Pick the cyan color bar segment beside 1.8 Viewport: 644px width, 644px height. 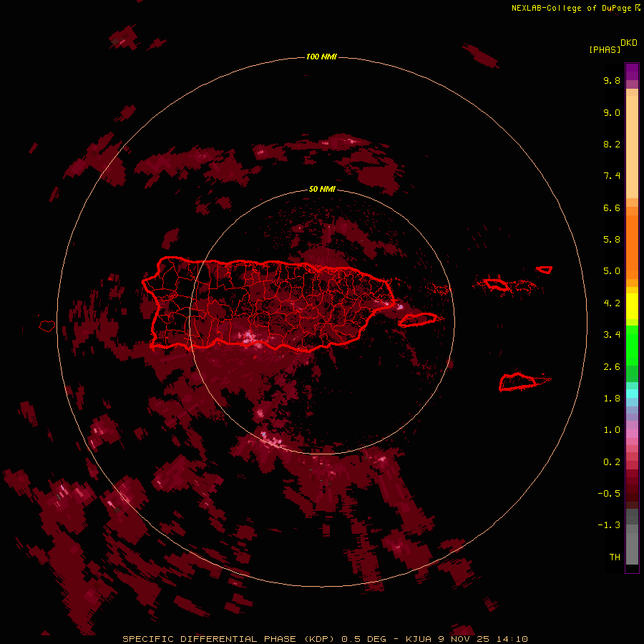point(632,394)
